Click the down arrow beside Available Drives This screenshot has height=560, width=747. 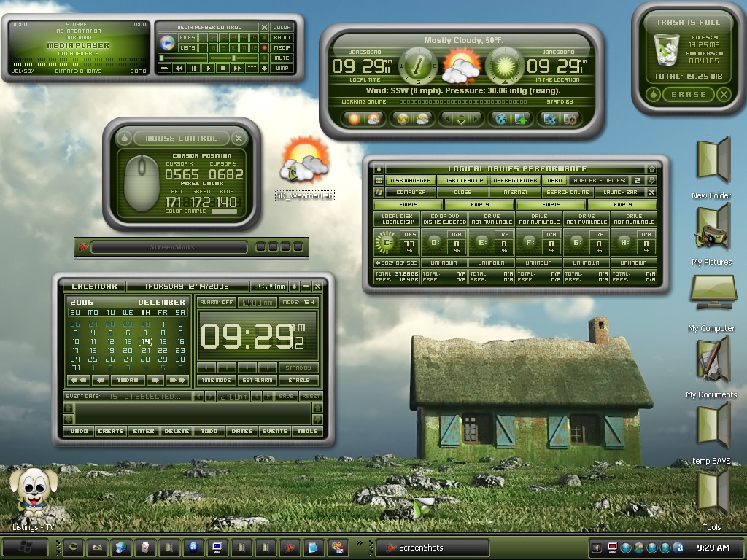(x=651, y=181)
